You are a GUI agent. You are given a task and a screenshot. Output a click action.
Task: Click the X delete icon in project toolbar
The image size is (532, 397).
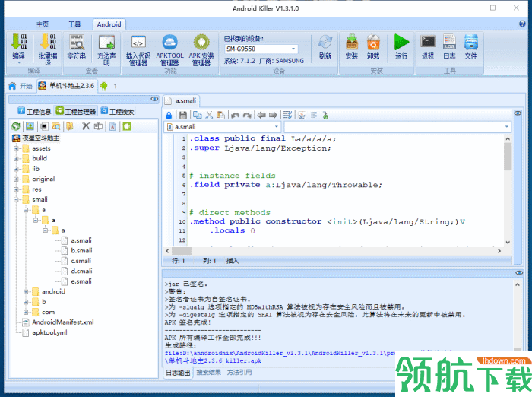pyautogui.click(x=86, y=126)
